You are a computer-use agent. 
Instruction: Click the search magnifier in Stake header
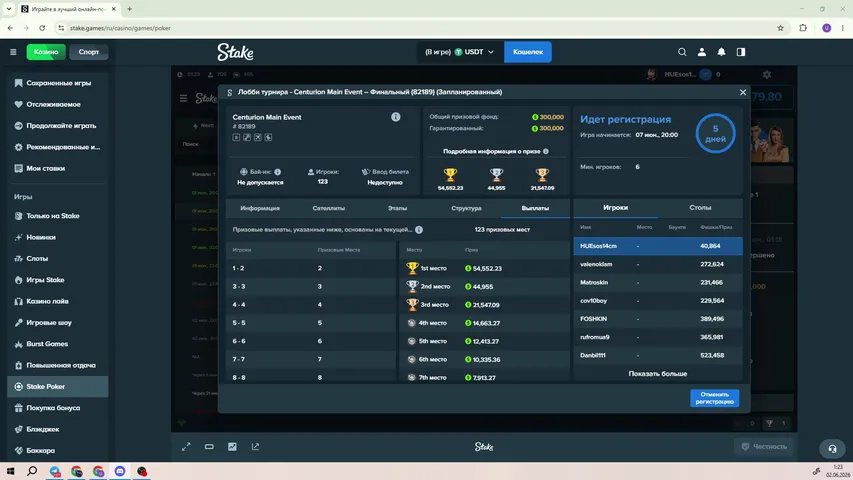tap(682, 52)
